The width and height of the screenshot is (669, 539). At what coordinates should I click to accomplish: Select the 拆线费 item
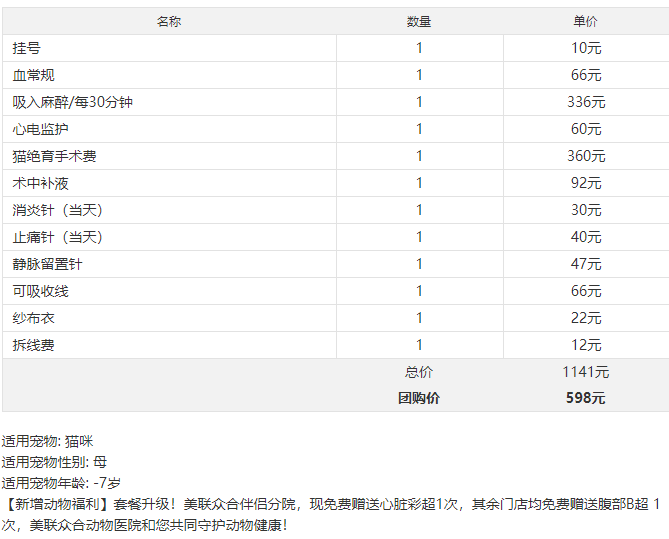34,345
